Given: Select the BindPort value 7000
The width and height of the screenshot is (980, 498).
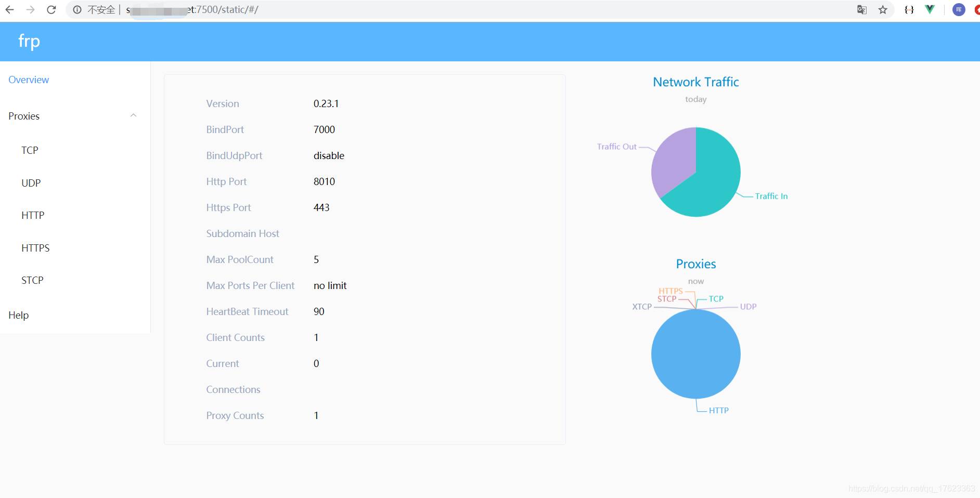Looking at the screenshot, I should [324, 129].
